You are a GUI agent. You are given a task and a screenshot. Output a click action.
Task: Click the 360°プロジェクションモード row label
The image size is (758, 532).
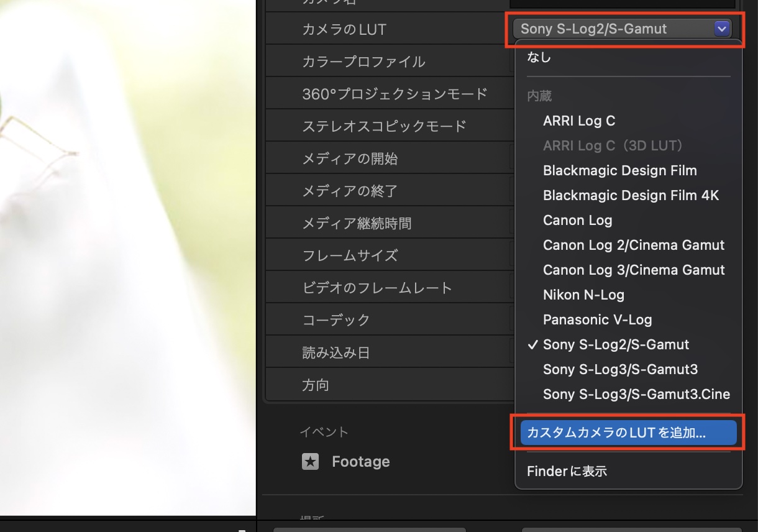coord(395,94)
